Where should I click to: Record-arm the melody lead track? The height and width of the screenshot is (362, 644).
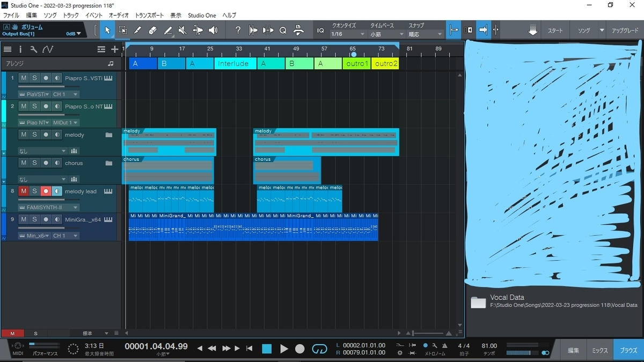point(46,191)
